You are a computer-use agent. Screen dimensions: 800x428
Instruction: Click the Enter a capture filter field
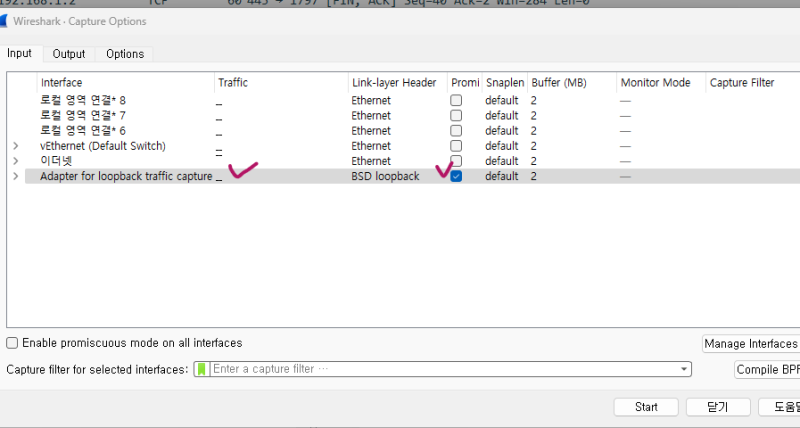click(x=443, y=369)
